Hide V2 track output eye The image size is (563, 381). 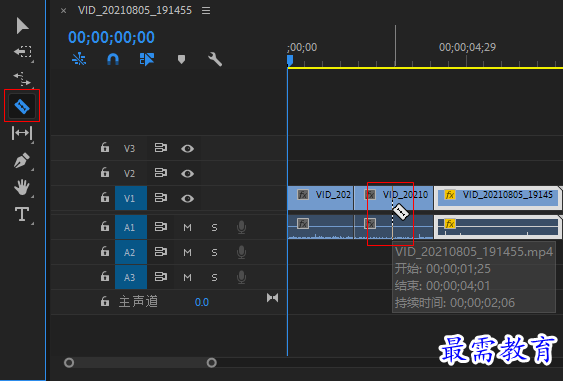point(187,173)
